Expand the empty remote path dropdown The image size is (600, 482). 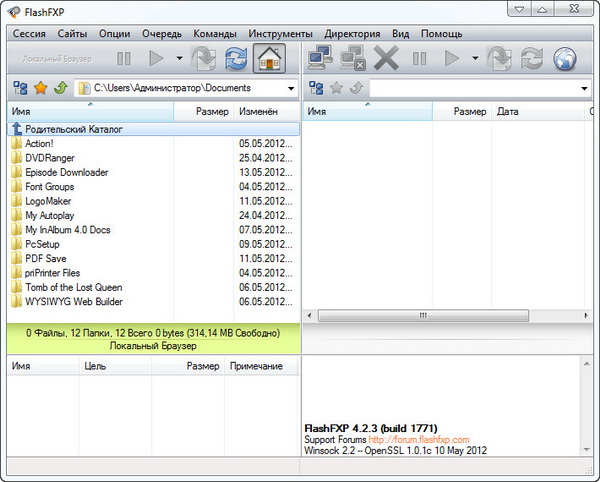pos(584,89)
